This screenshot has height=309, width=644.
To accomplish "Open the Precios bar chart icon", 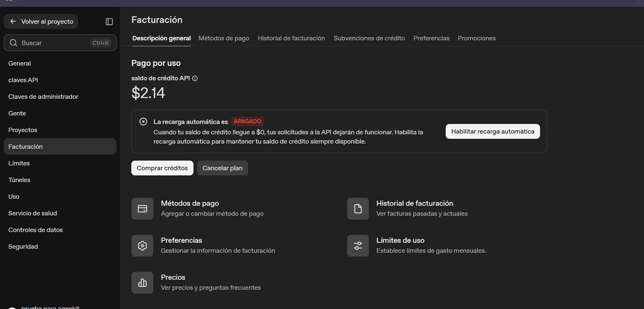I will (142, 283).
